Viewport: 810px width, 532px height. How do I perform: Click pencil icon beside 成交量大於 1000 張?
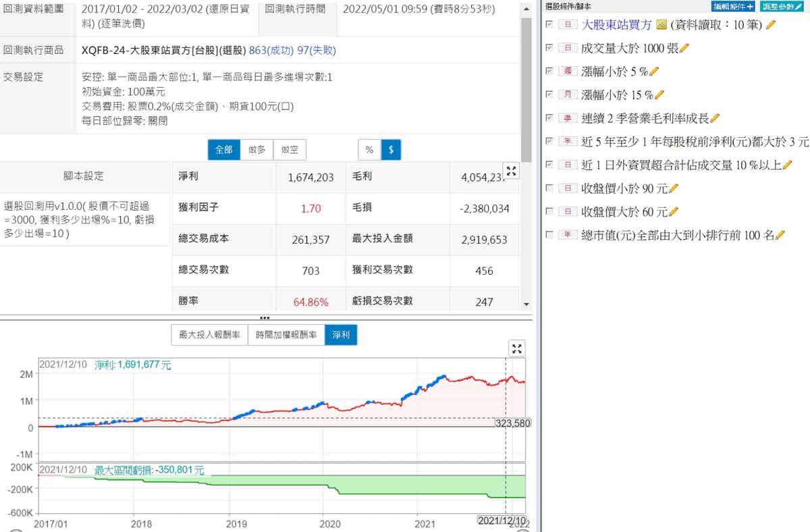[x=684, y=48]
